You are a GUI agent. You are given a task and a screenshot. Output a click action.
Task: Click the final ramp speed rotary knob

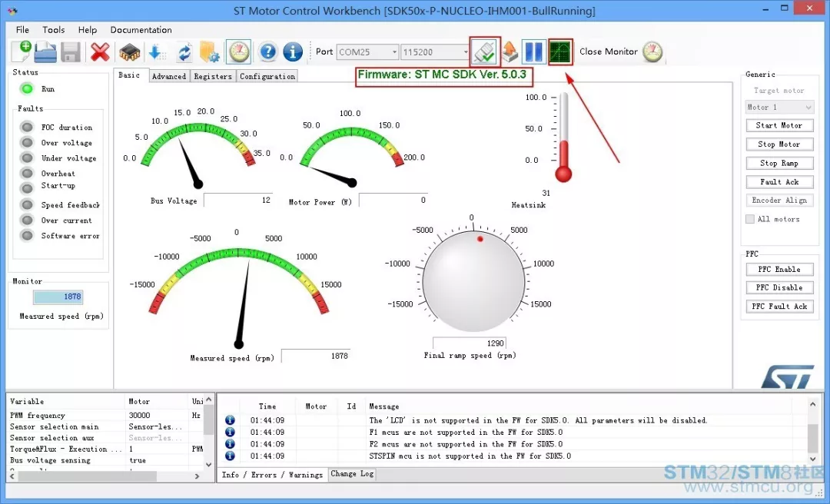tap(475, 283)
